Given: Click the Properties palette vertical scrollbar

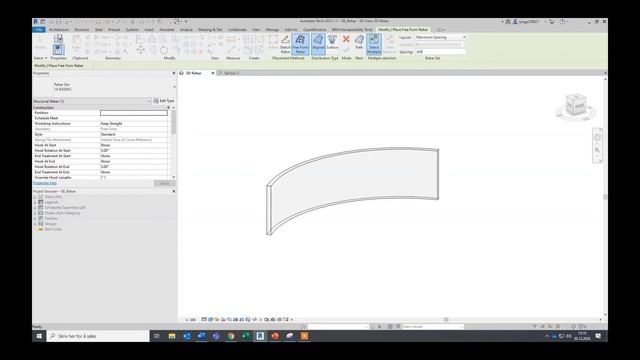Looking at the screenshot, I should click(173, 122).
